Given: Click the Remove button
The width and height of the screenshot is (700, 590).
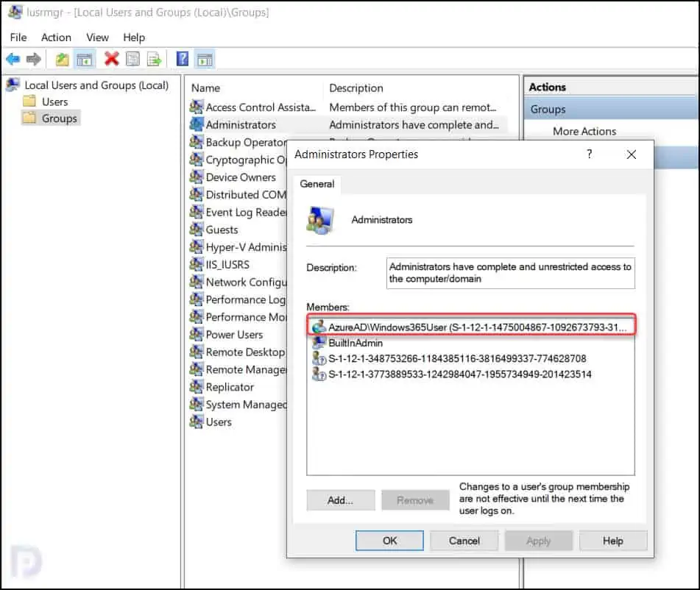Looking at the screenshot, I should point(415,500).
